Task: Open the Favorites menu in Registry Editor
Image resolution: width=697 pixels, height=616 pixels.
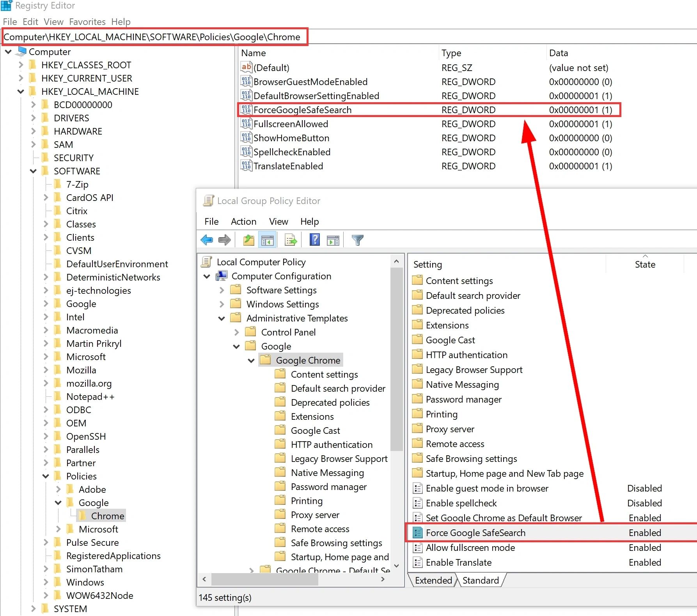Action: pos(87,21)
